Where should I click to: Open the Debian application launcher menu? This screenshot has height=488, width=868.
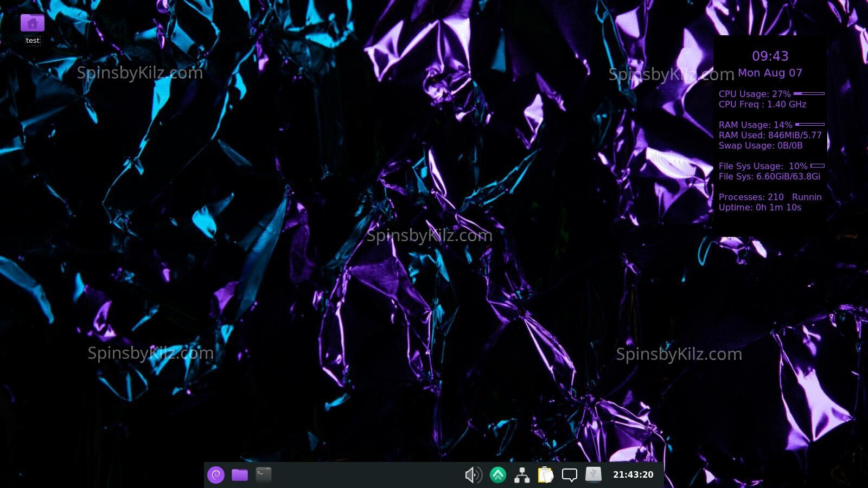216,475
